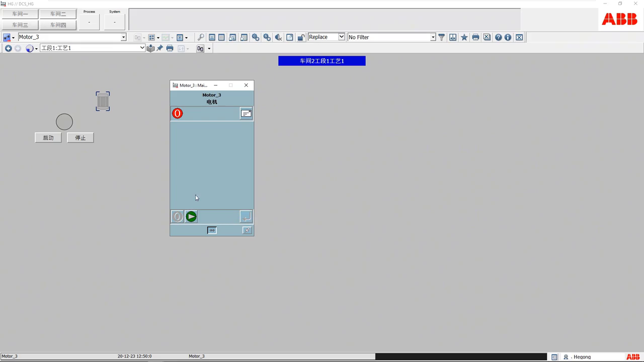This screenshot has width=644, height=362.
Task: Click the magnifier find tool icon
Action: point(201,37)
